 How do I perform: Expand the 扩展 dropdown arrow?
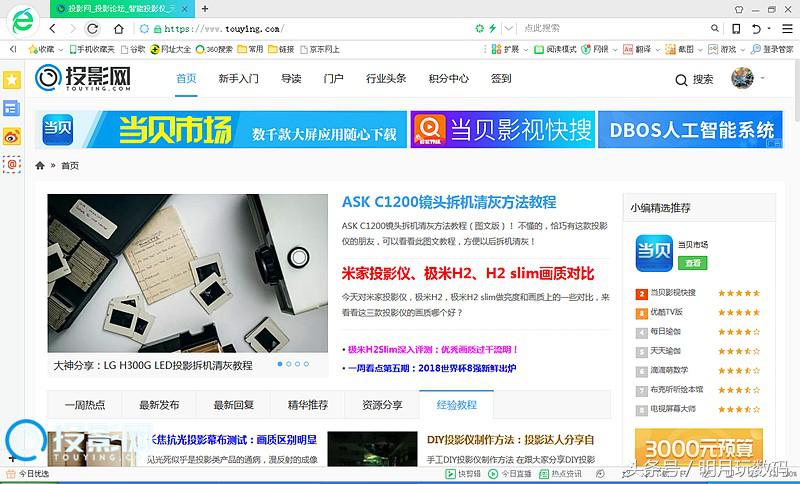pyautogui.click(x=525, y=50)
